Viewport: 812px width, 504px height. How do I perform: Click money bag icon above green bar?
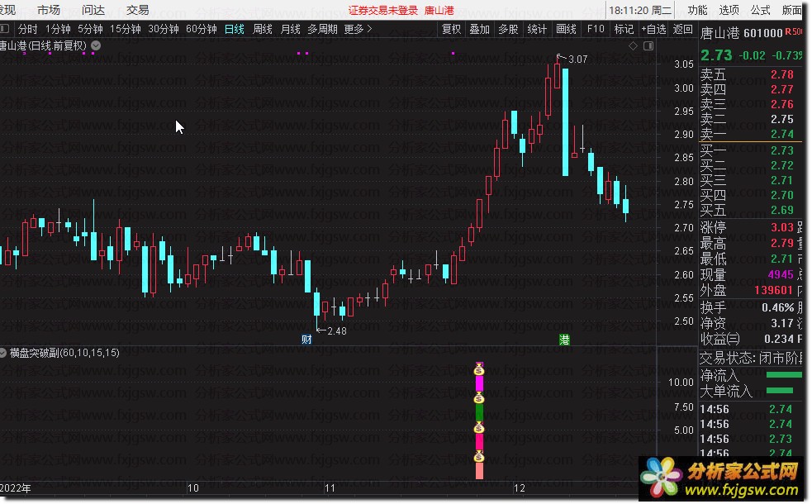(x=479, y=398)
